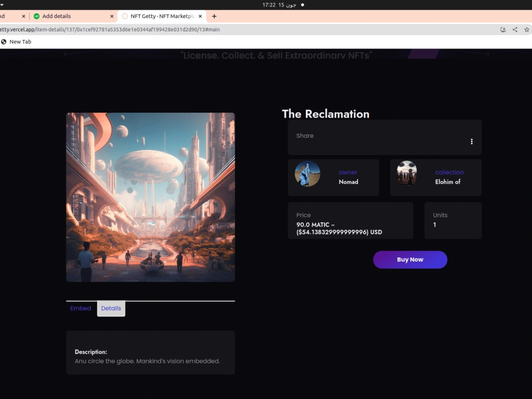Open a new browser tab
The width and height of the screenshot is (532, 399).
[x=214, y=16]
